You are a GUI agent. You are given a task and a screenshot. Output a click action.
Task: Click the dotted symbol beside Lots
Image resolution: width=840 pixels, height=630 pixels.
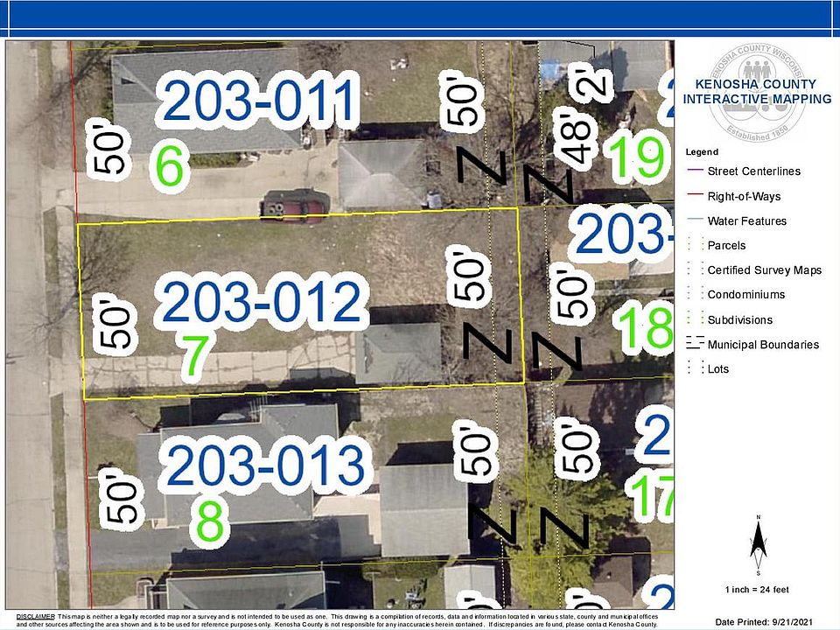pos(696,367)
